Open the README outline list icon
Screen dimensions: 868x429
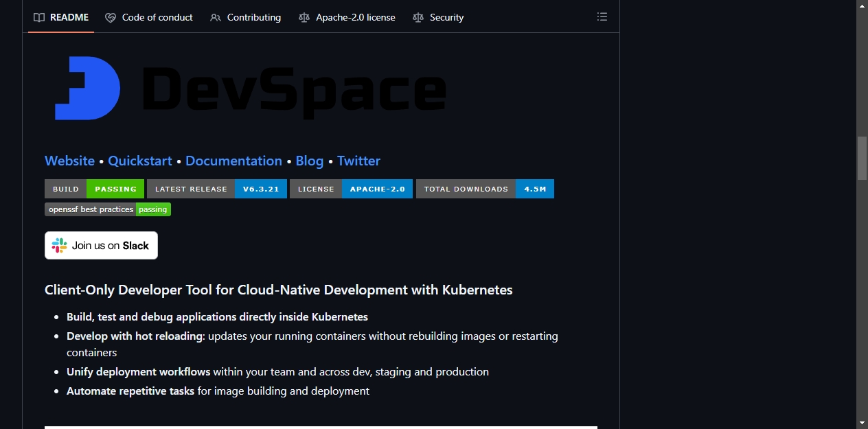click(x=602, y=17)
